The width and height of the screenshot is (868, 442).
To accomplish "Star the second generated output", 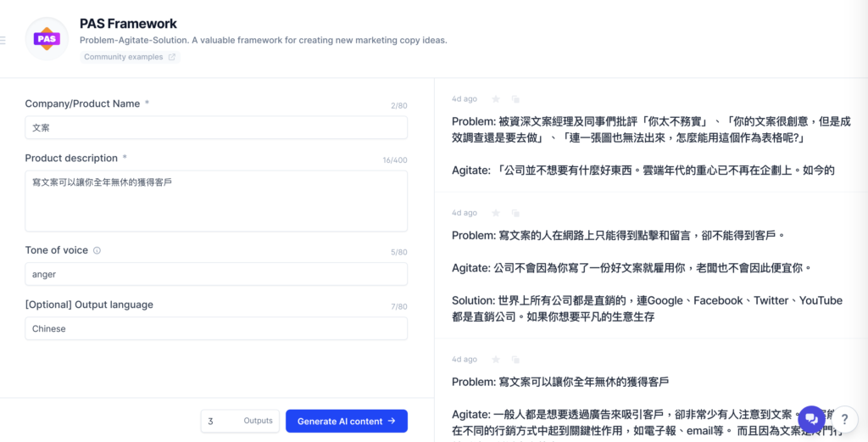I will (496, 213).
